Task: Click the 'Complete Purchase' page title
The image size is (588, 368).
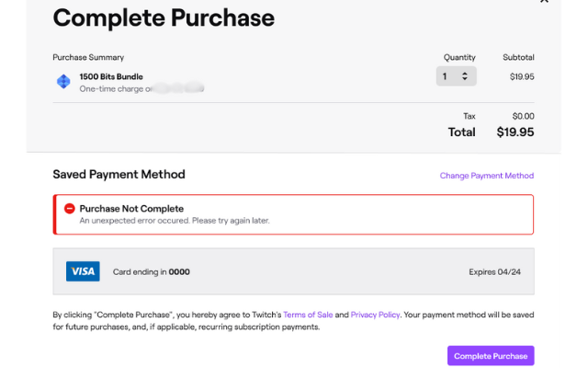Action: 164,17
